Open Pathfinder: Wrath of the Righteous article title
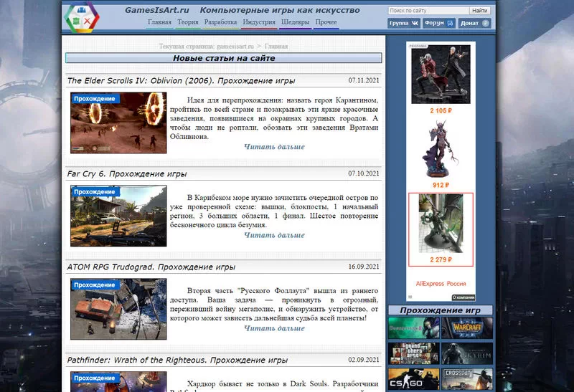The height and width of the screenshot is (392, 574). pos(177,360)
